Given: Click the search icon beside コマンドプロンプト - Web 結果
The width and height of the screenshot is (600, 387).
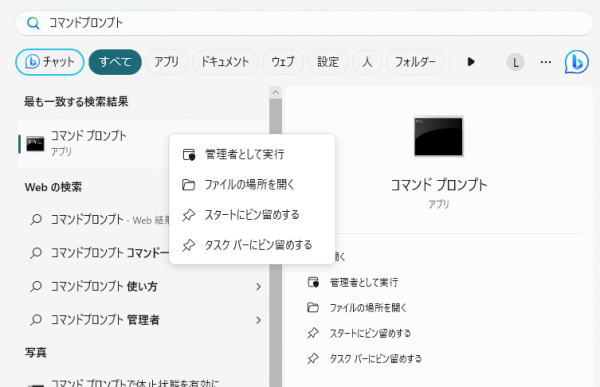Looking at the screenshot, I should pyautogui.click(x=36, y=220).
